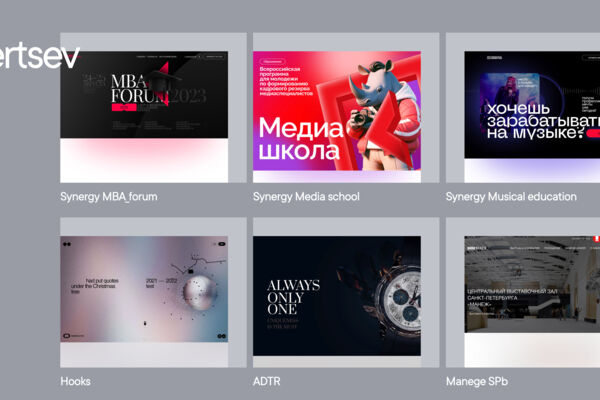Click the 'Synergy MBA_forum' caption

click(109, 197)
